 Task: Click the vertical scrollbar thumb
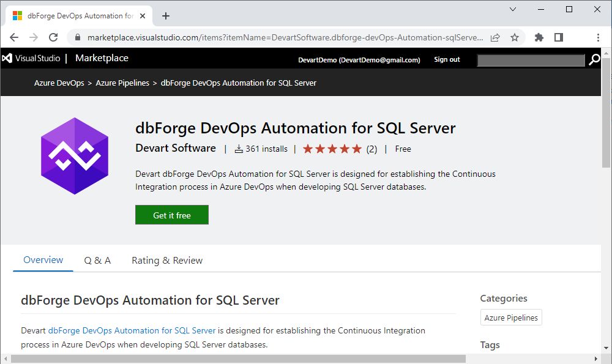tap(606, 113)
